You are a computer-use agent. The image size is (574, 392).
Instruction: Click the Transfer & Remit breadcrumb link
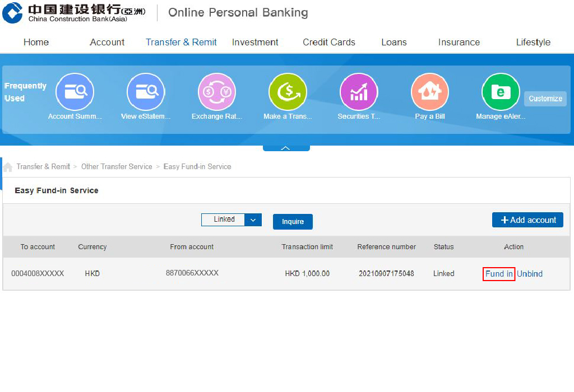[43, 167]
